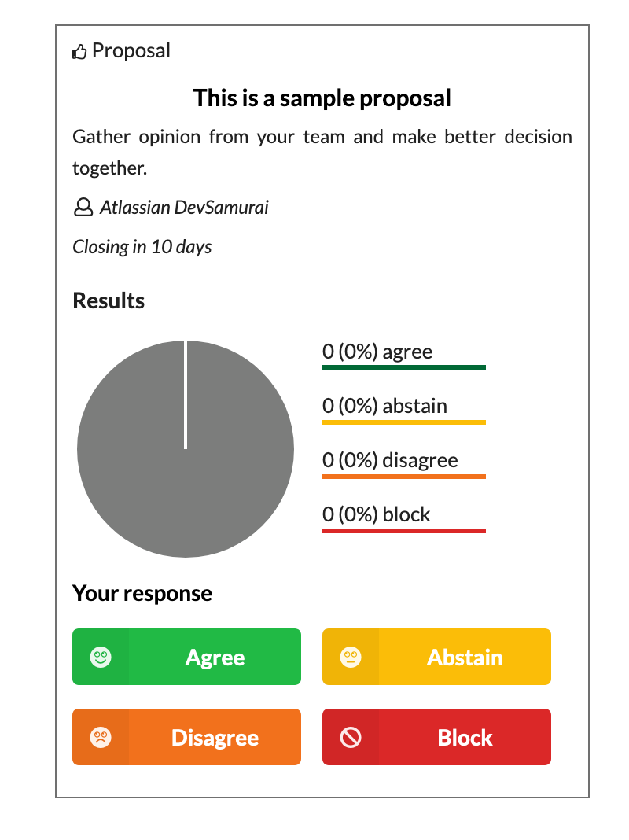
Task: Click the neutral face on Abstain
Action: (351, 657)
